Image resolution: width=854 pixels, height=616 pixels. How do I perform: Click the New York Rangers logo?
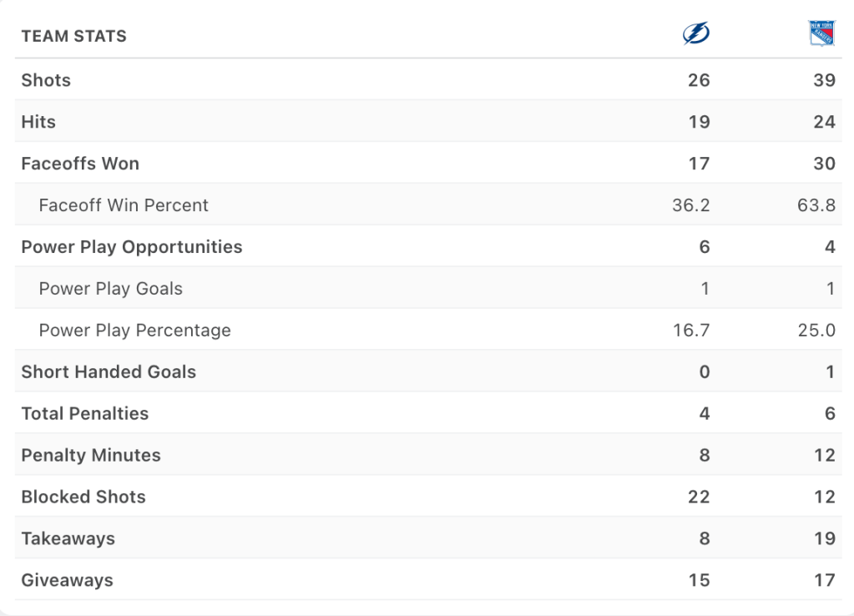pos(821,34)
